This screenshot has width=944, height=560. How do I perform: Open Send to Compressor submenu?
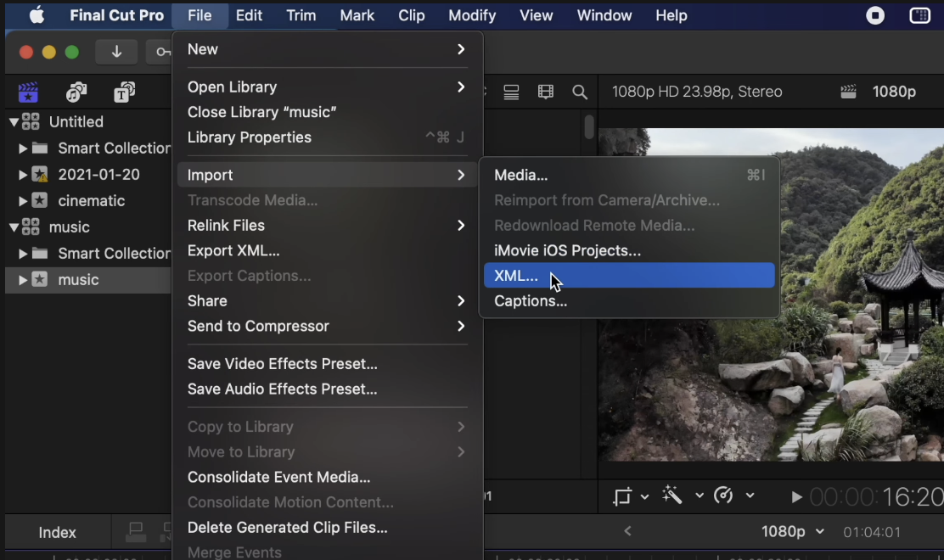point(327,326)
